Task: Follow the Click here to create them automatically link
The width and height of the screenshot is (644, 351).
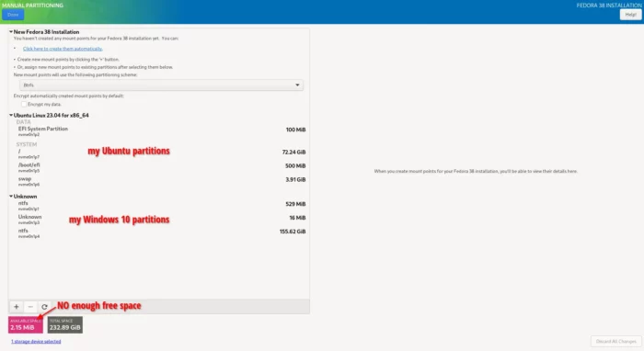Action: pyautogui.click(x=63, y=49)
